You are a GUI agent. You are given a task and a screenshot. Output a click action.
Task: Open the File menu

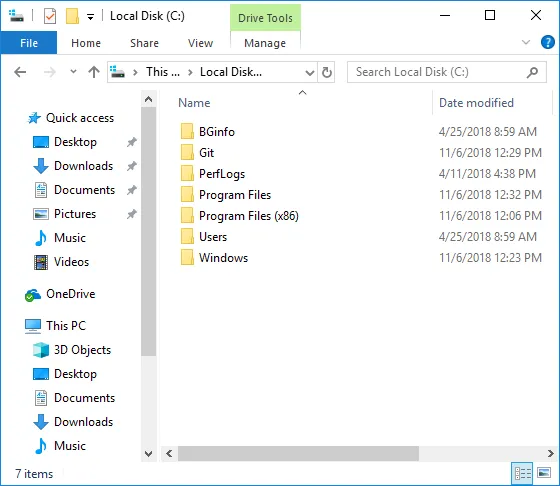click(x=29, y=43)
